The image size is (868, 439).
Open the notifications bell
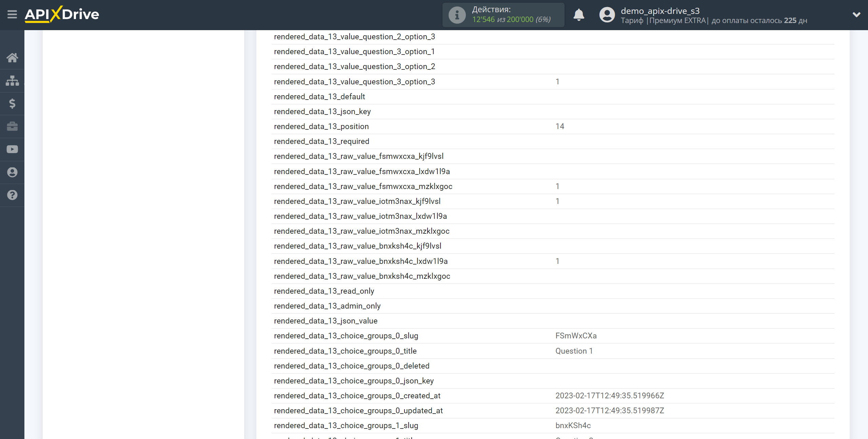pyautogui.click(x=579, y=15)
